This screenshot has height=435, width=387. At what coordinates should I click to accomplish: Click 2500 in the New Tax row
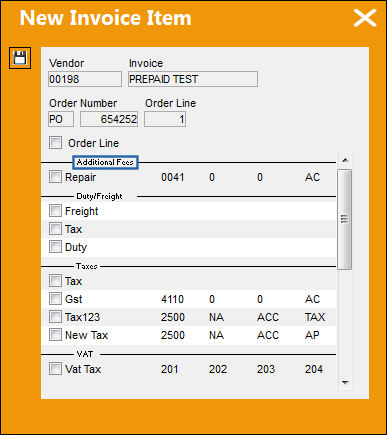(173, 335)
